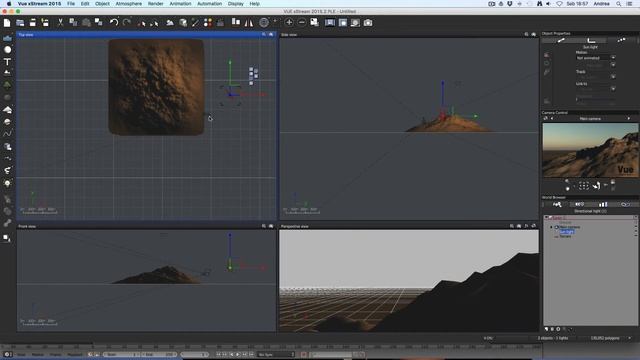Viewport: 640px width, 360px height.
Task: Open the Apple menu
Action: [9, 4]
